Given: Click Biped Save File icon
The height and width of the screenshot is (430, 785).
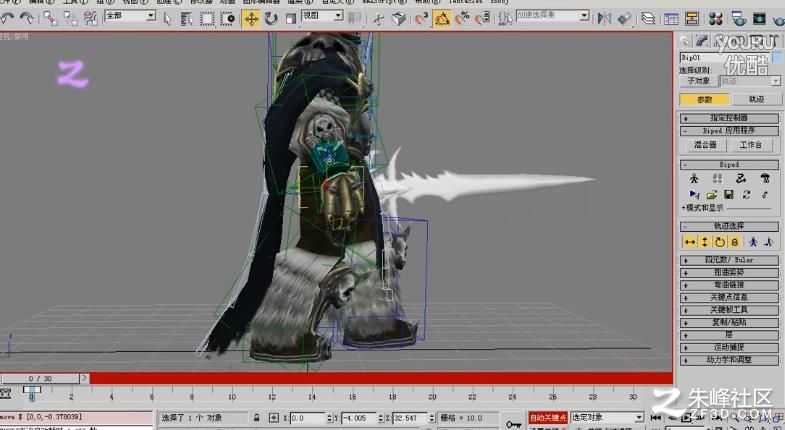Looking at the screenshot, I should [729, 194].
